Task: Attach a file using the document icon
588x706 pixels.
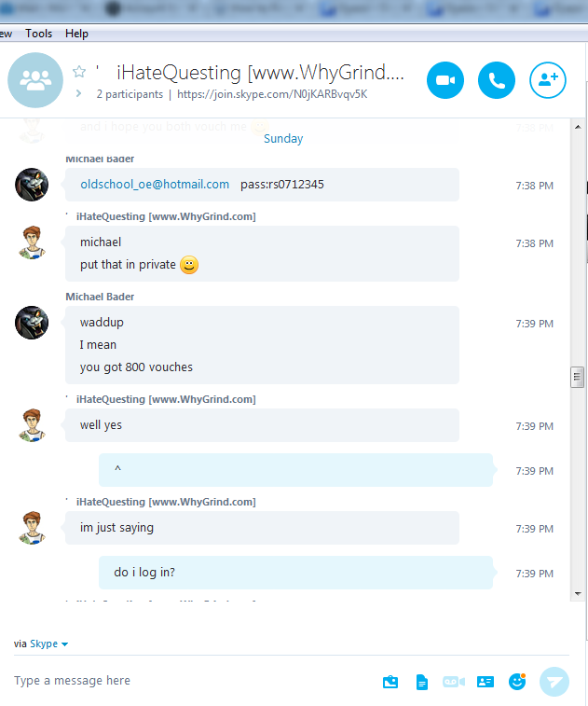Action: tap(421, 682)
